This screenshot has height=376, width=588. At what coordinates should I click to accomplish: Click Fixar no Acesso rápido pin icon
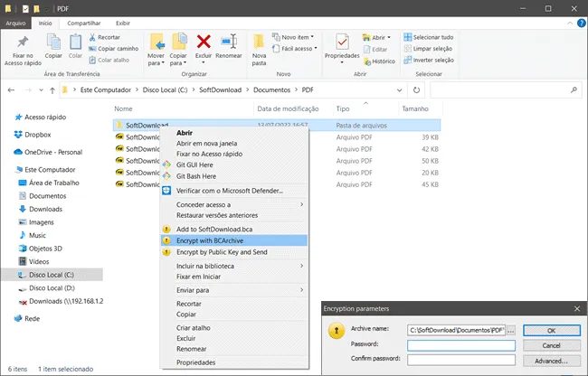(23, 42)
